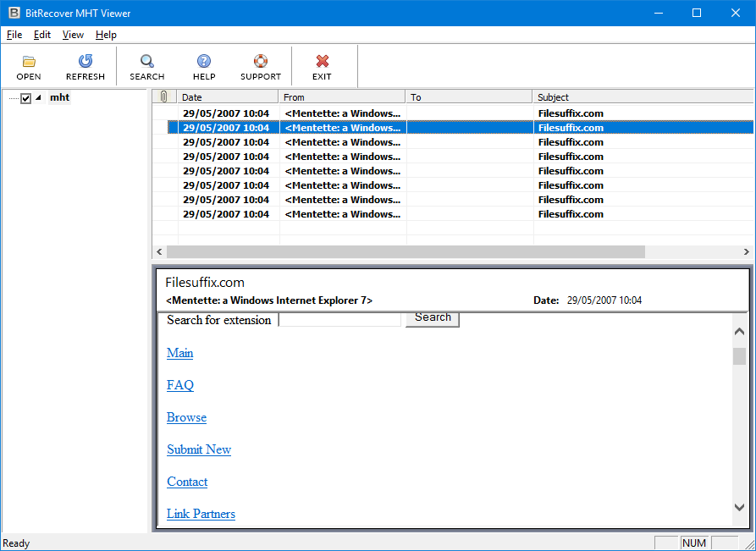Image resolution: width=756 pixels, height=551 pixels.
Task: Open the FAQ link in preview
Action: coord(180,385)
